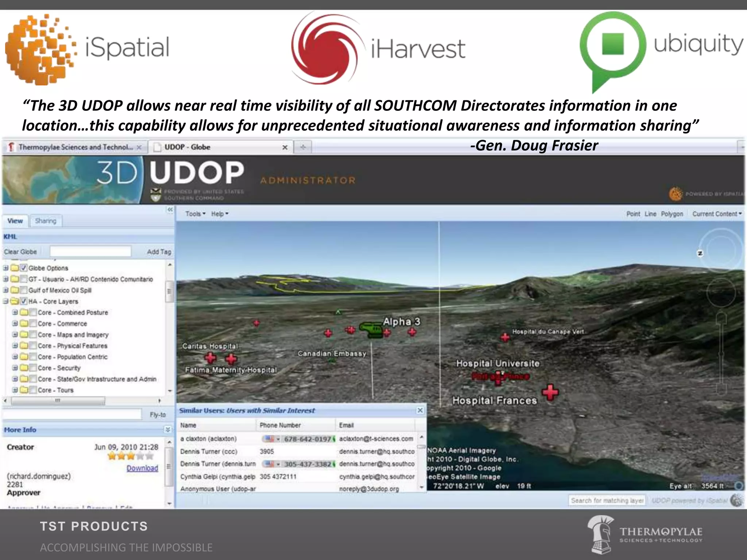Select the Cynthia Gelpi user row
This screenshot has height=560, width=747.
pyautogui.click(x=297, y=477)
